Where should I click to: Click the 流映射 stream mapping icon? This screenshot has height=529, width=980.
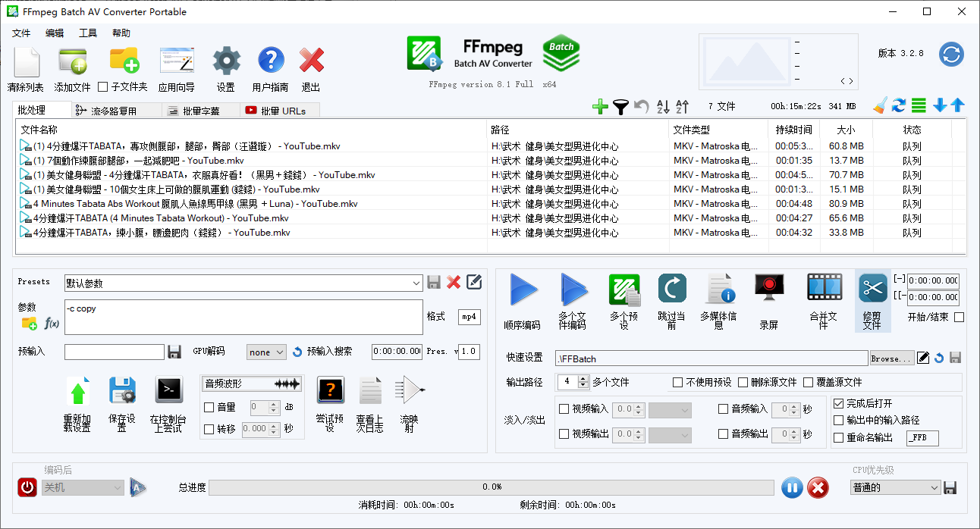[410, 390]
